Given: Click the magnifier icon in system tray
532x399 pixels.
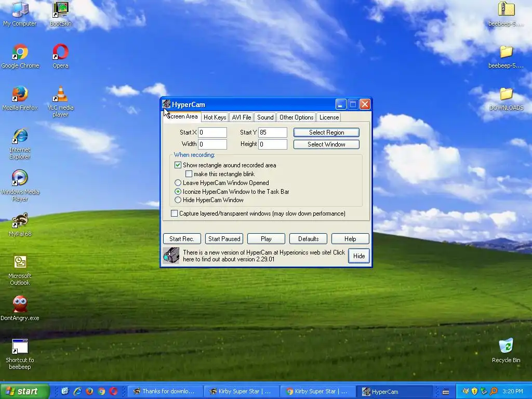Looking at the screenshot, I should point(494,391).
